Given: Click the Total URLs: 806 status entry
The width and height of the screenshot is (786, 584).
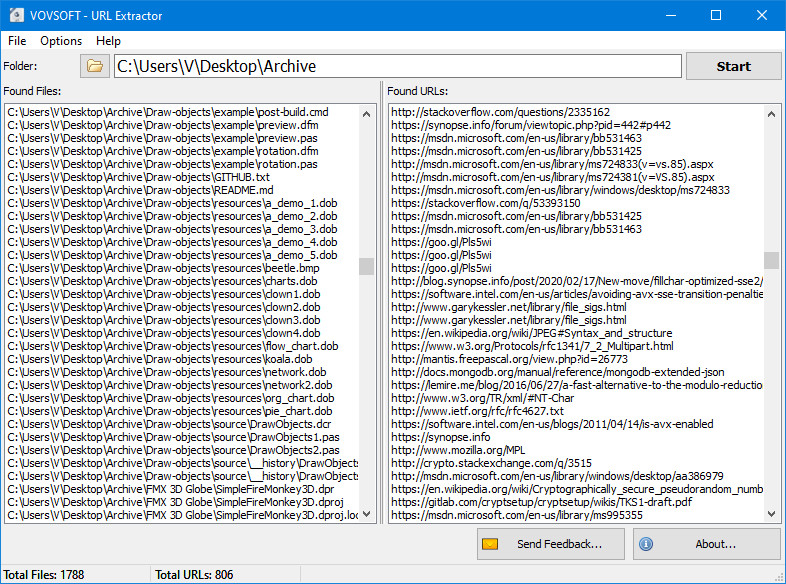Looking at the screenshot, I should [194, 574].
